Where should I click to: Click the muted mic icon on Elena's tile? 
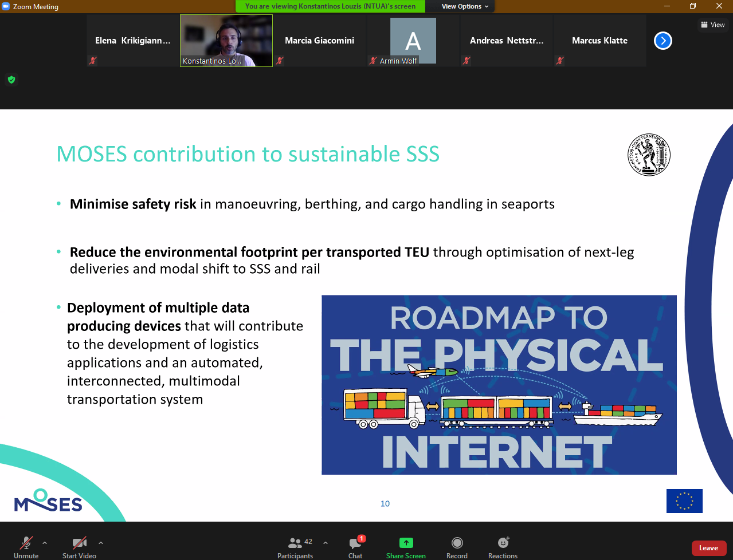point(93,60)
